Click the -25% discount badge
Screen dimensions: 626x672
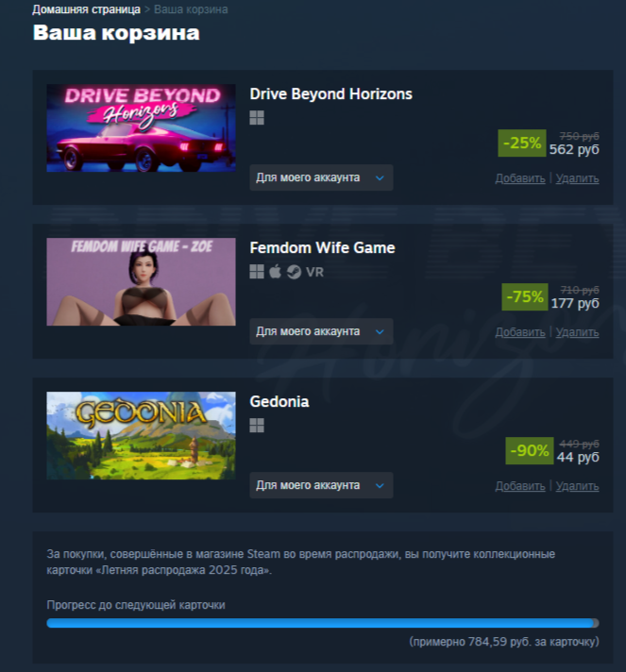click(522, 143)
